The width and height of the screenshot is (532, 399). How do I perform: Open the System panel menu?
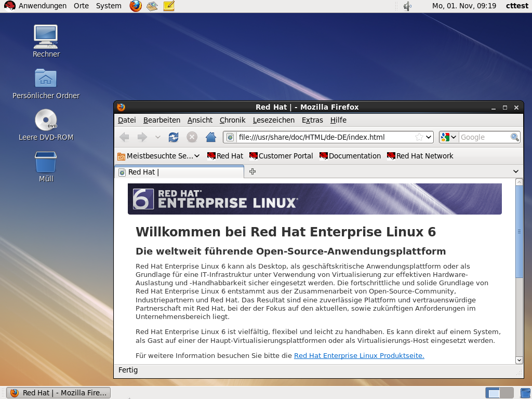point(109,6)
